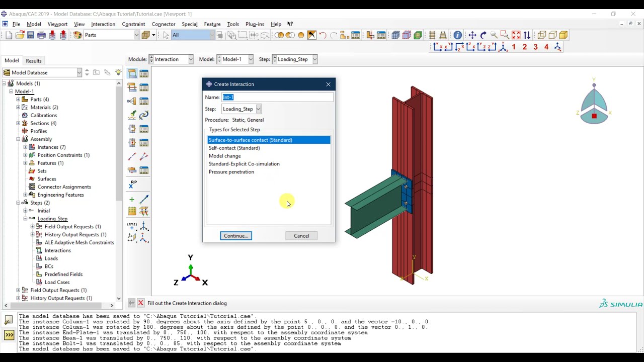Click the Create Constraint toolbox icon
Screen dimensions: 644x362
tap(132, 101)
